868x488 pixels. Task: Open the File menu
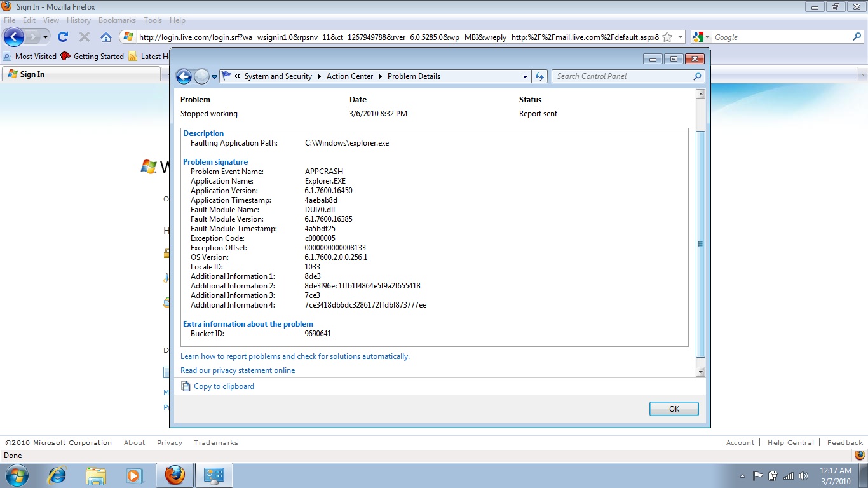point(10,20)
